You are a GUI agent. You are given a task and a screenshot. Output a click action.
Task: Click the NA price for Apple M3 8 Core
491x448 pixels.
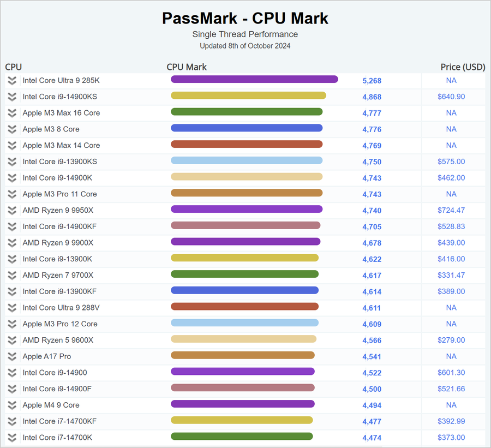[x=451, y=129]
